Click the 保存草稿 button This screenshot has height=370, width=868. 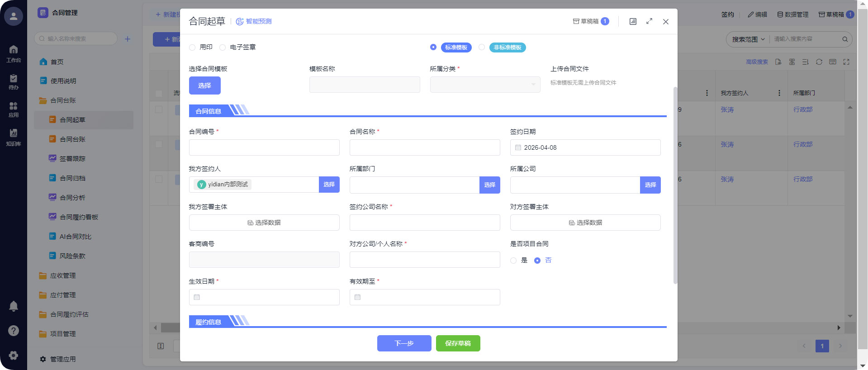pyautogui.click(x=458, y=343)
